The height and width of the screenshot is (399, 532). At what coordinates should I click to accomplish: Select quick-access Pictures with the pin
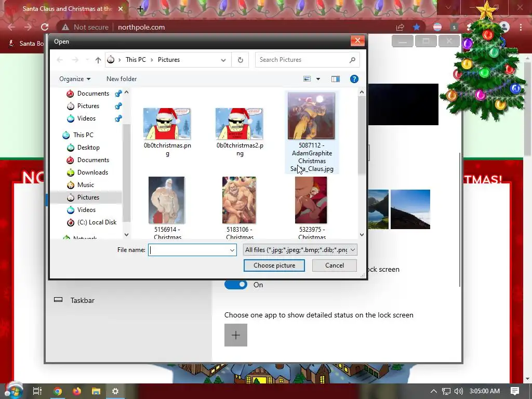tap(88, 106)
